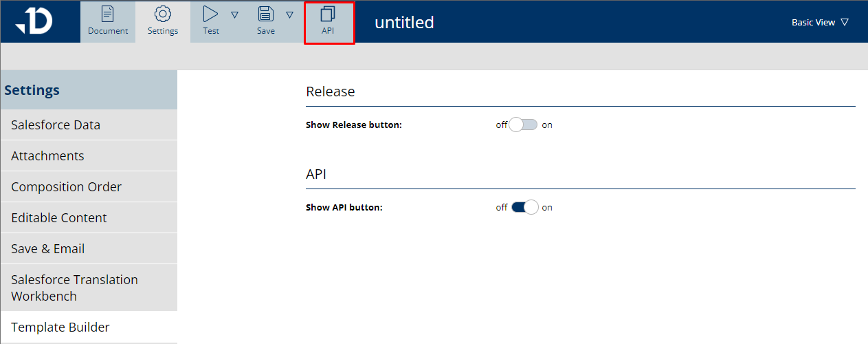Image resolution: width=868 pixels, height=344 pixels.
Task: Open the Basic View dropdown
Action: point(820,23)
